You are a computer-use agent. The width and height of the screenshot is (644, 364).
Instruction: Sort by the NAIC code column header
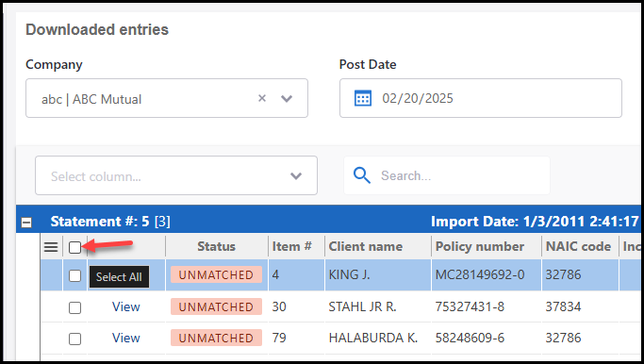click(578, 246)
